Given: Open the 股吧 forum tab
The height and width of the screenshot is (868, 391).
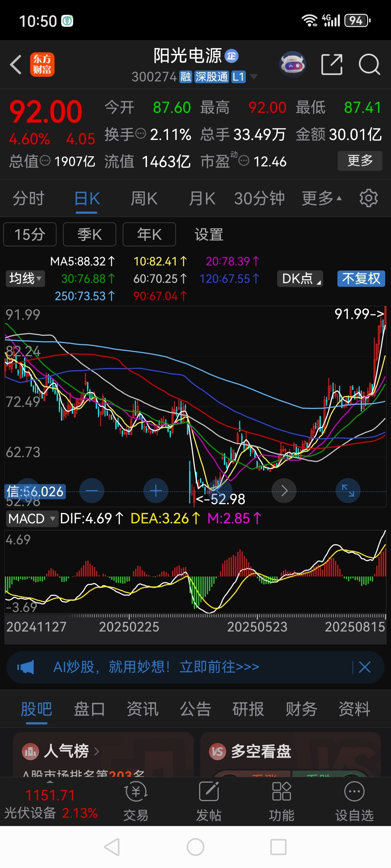Looking at the screenshot, I should click(37, 709).
